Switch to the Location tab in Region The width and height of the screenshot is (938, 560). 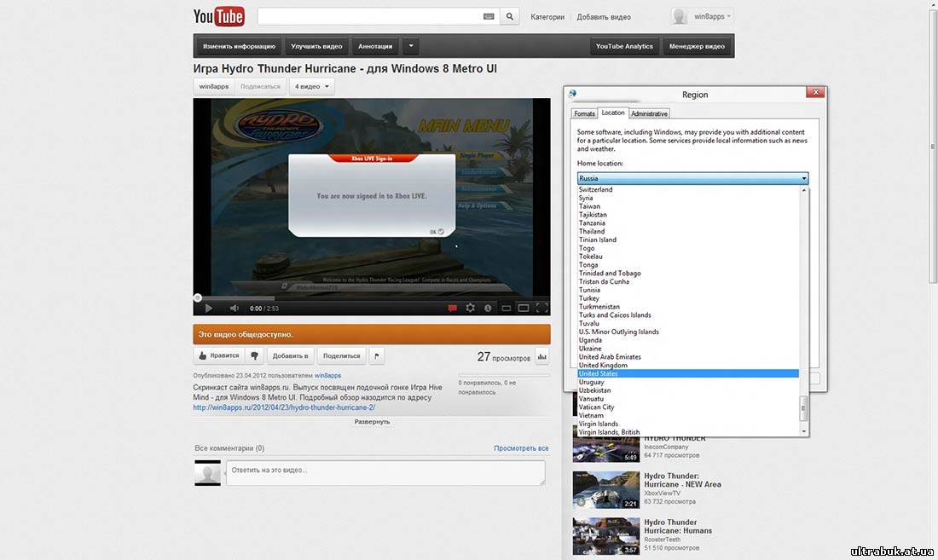coord(612,113)
